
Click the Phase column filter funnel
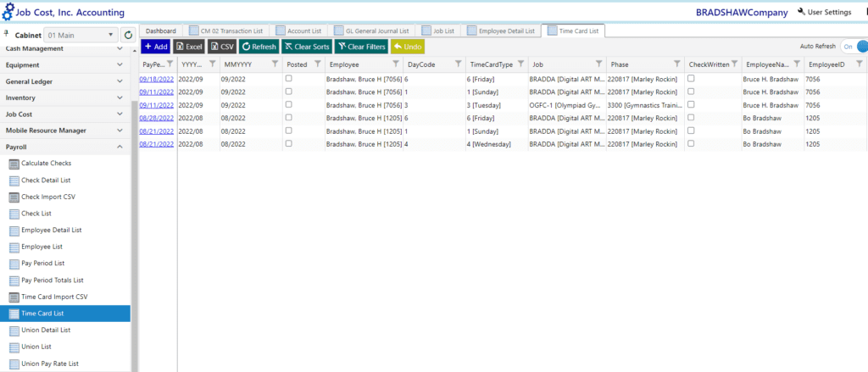click(x=677, y=64)
